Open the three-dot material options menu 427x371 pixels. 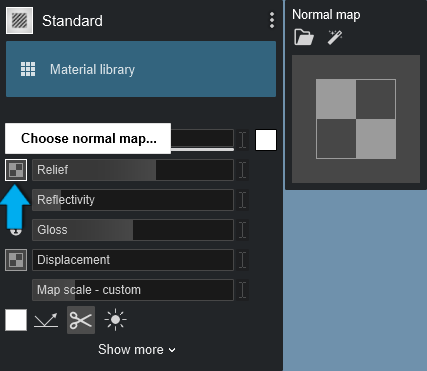coord(272,20)
